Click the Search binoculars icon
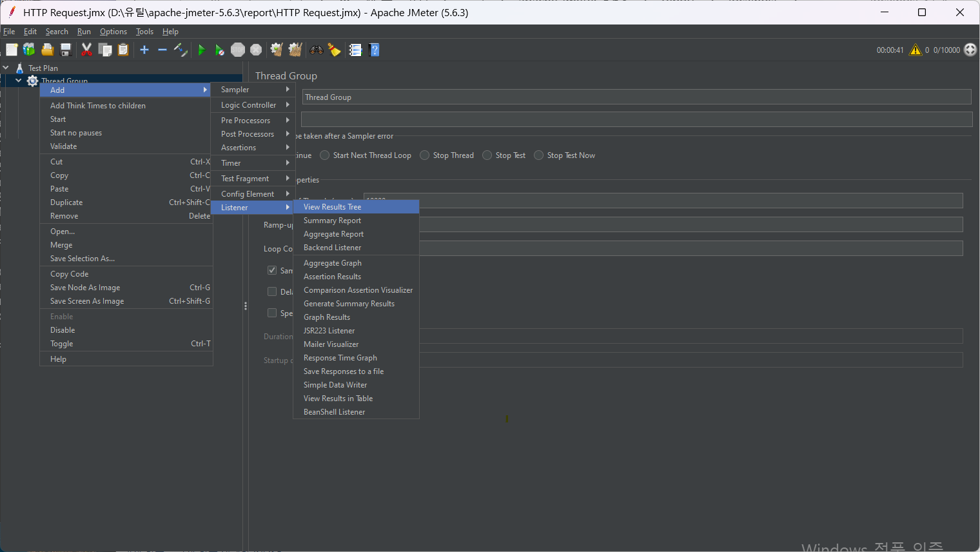This screenshot has width=980, height=552. coord(317,50)
